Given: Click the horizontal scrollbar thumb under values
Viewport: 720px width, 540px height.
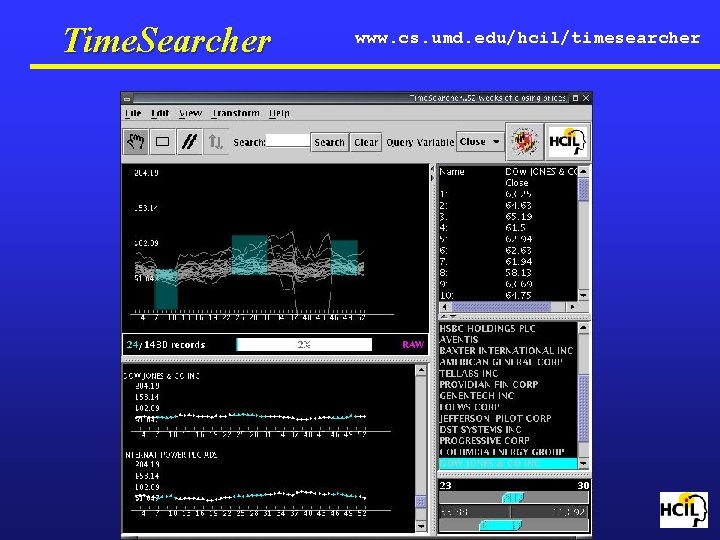Looking at the screenshot, I should (x=501, y=307).
